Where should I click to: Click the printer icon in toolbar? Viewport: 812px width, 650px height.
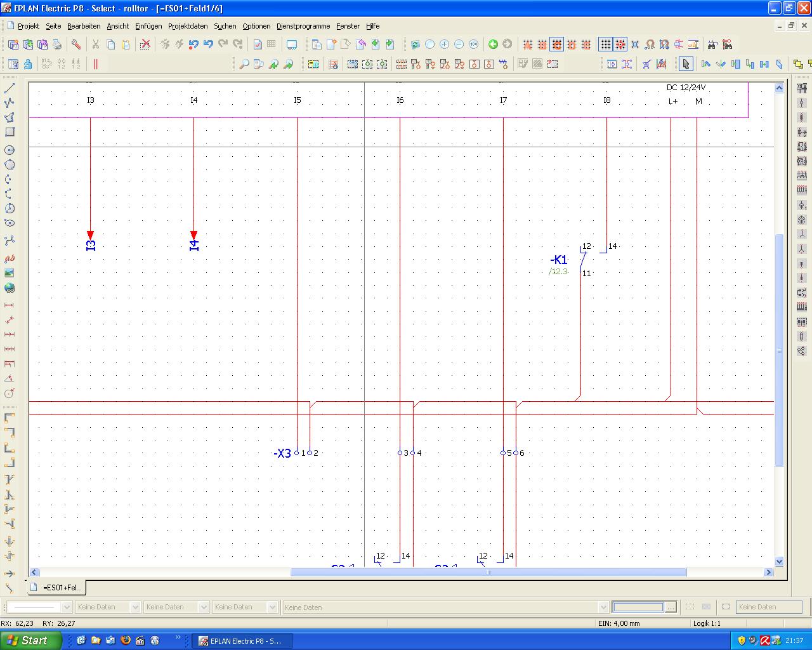pos(57,44)
